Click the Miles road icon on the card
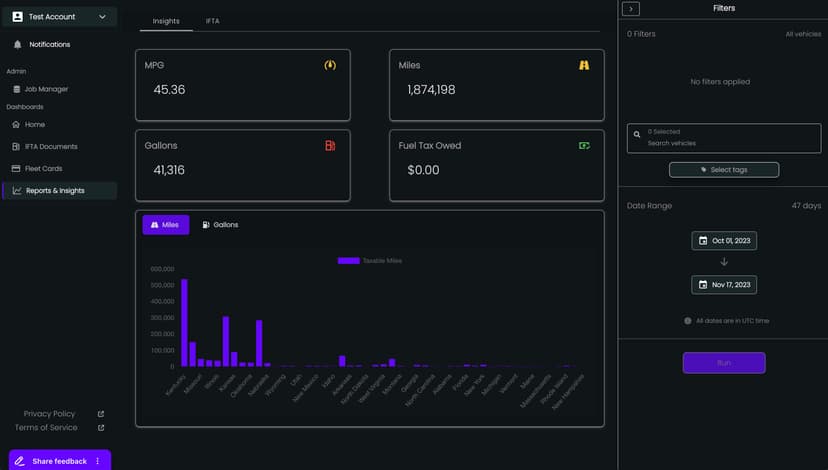This screenshot has height=470, width=828. point(584,65)
